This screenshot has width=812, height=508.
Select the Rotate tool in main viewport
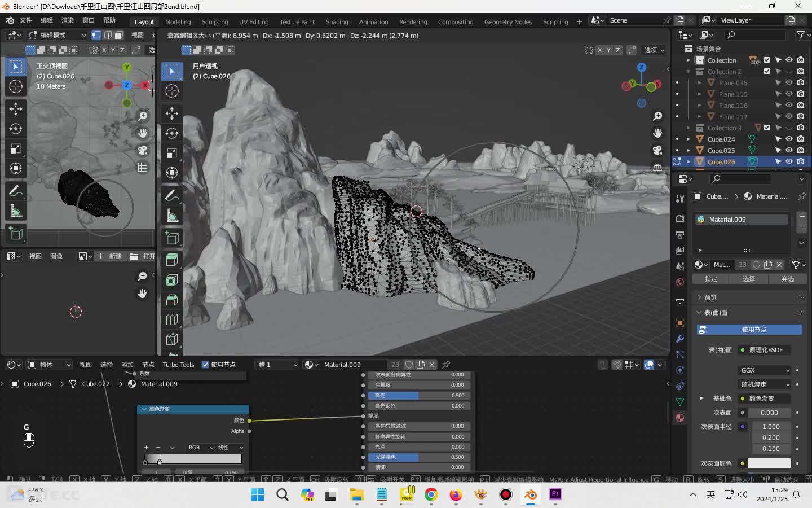[172, 133]
